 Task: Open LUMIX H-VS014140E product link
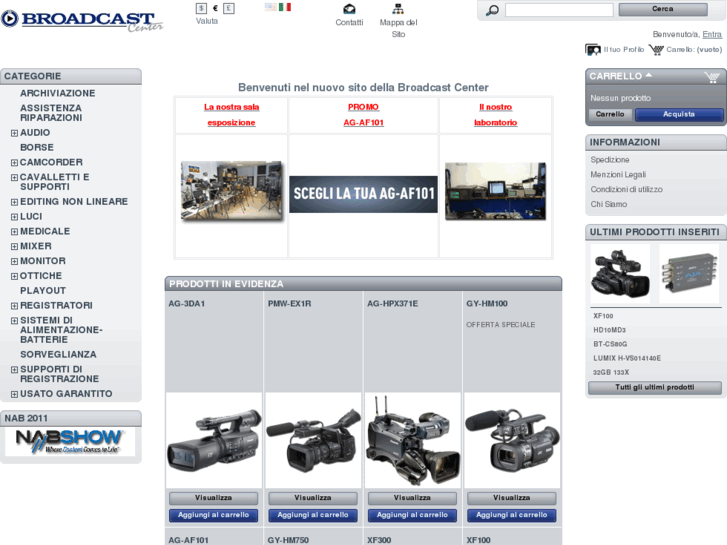point(627,358)
